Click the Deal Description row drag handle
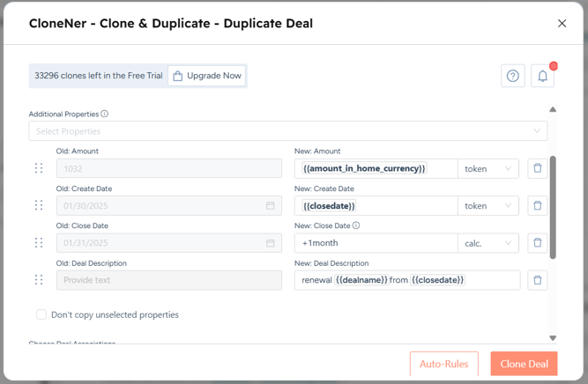 tap(39, 279)
